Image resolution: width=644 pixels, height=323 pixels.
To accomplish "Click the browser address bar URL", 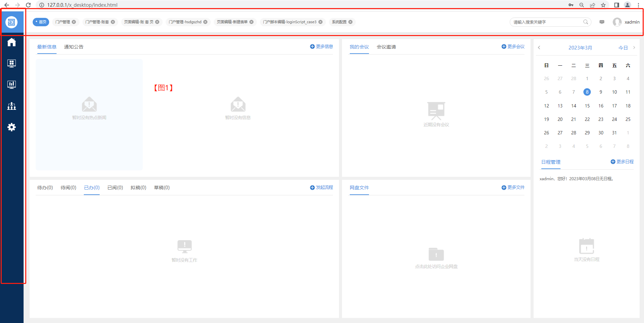I will 82,5.
